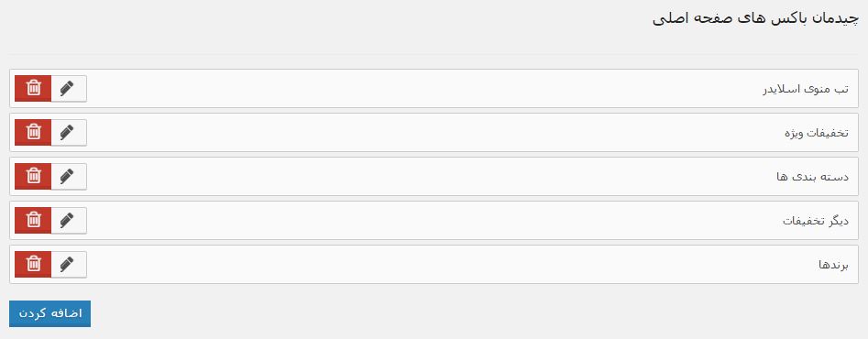Delete the تخفیفات ویژه box
The height and width of the screenshot is (339, 868).
[33, 133]
